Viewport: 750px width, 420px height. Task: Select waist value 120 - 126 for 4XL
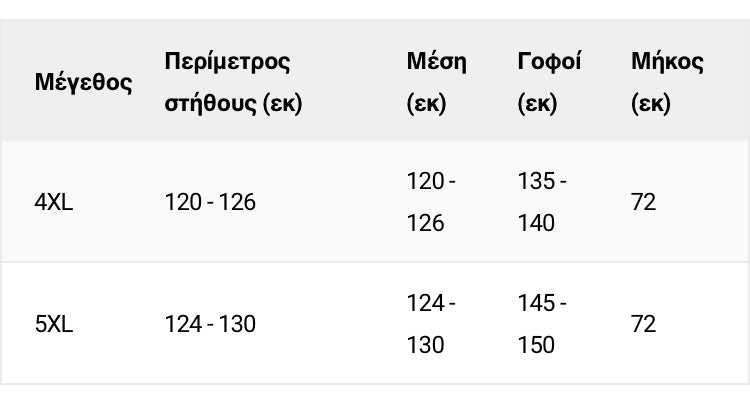[x=431, y=202]
